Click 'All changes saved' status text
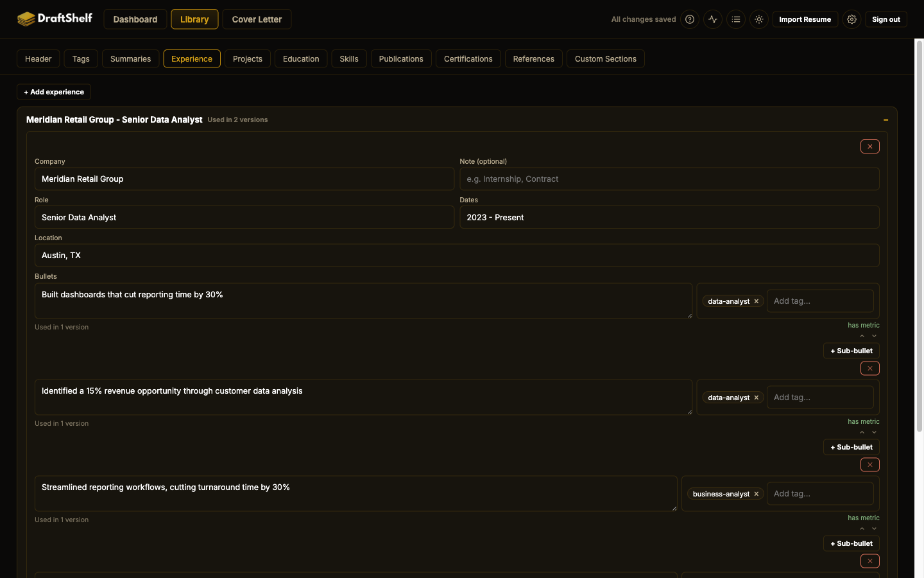The width and height of the screenshot is (924, 578). pyautogui.click(x=644, y=19)
